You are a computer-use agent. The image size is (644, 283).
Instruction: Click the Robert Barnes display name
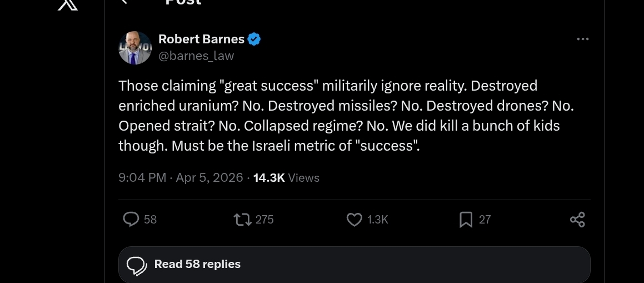(x=201, y=39)
